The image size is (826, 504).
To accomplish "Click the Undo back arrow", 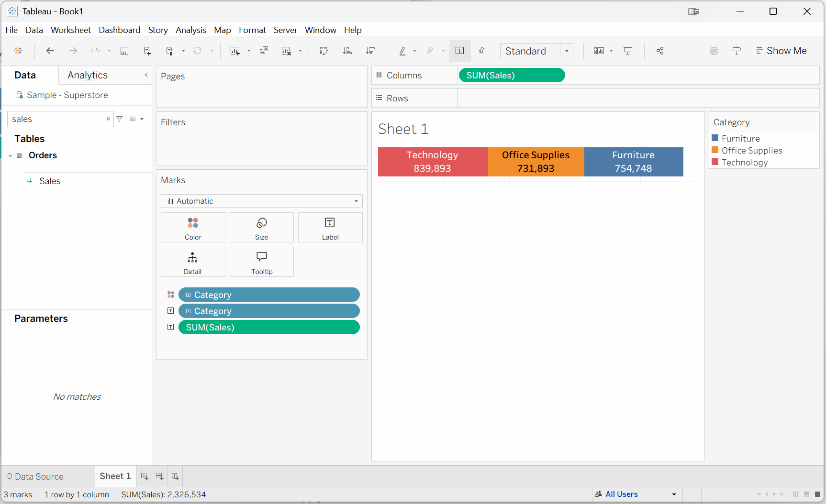I will pos(50,51).
